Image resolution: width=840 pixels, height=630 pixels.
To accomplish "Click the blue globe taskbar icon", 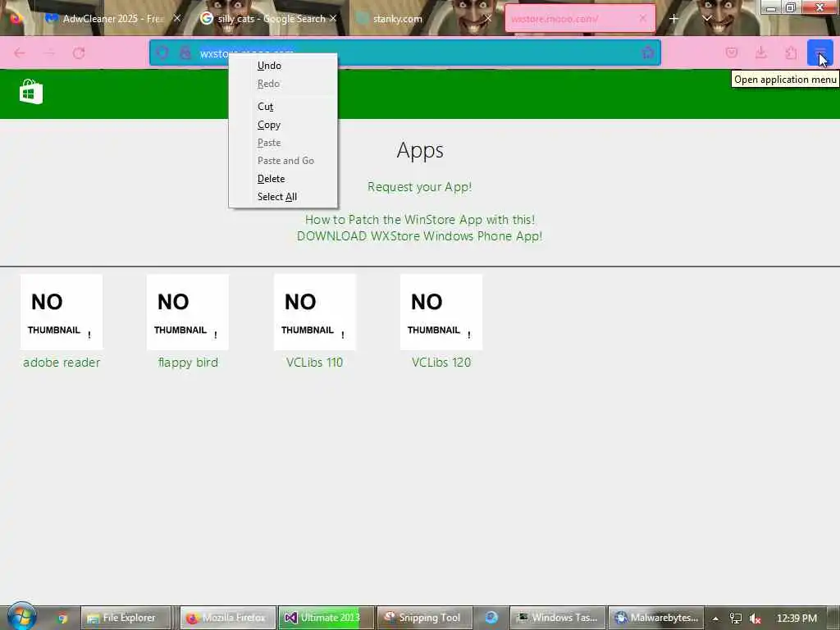I will (491, 619).
